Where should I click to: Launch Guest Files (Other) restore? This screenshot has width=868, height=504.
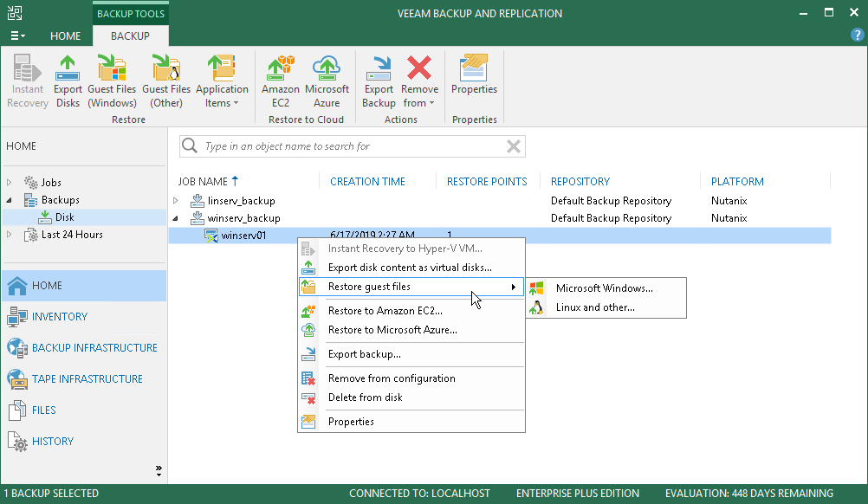click(x=166, y=80)
